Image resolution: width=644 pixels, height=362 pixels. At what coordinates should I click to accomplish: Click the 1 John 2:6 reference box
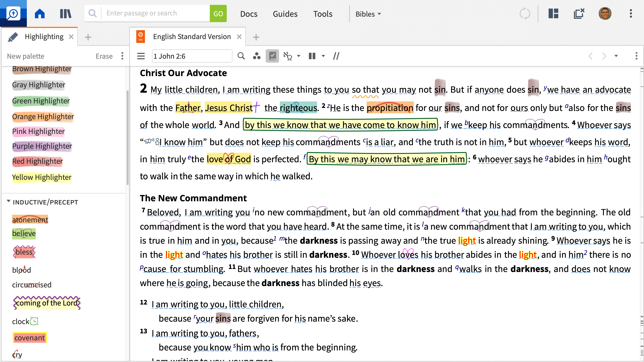point(192,56)
